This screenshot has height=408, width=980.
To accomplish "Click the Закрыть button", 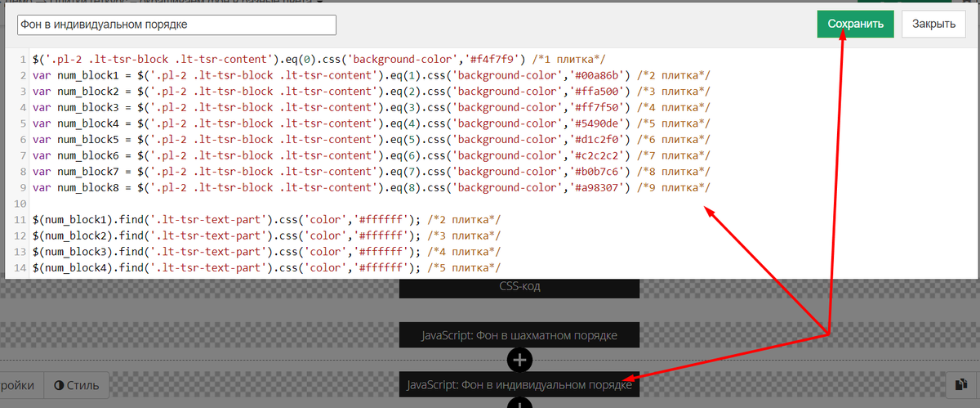I will (933, 24).
